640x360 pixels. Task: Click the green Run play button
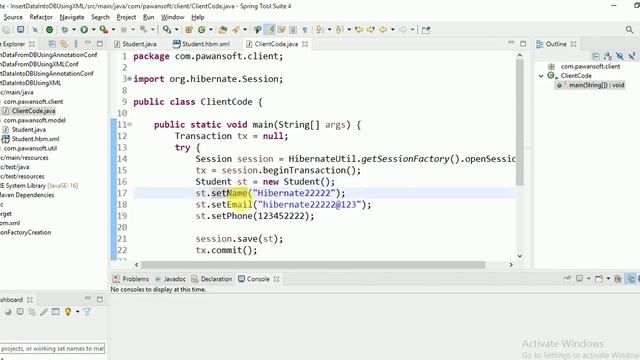(x=84, y=29)
